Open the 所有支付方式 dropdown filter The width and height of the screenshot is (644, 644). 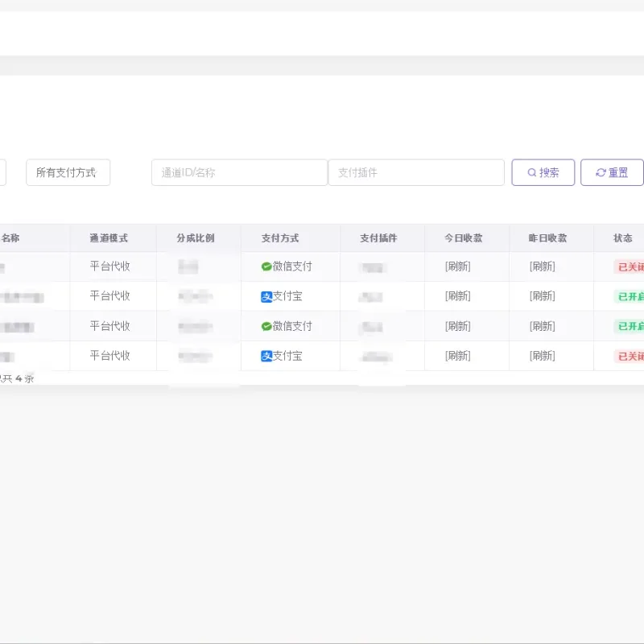(68, 172)
